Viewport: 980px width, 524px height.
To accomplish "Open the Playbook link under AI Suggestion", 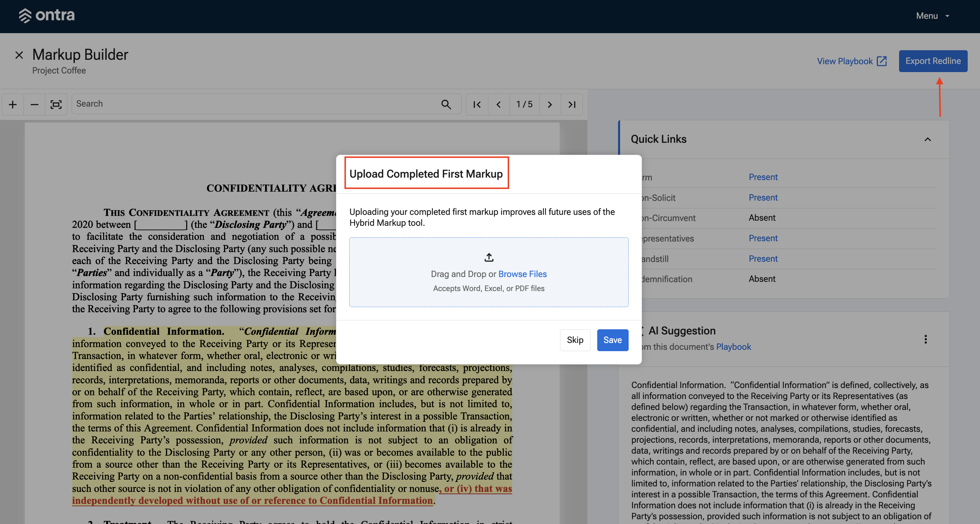I will (x=733, y=347).
